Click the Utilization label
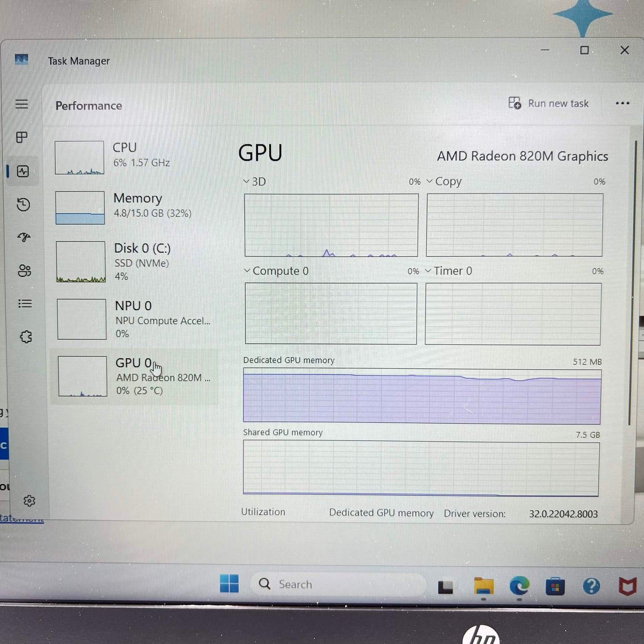Viewport: 644px width, 644px height. (x=263, y=512)
